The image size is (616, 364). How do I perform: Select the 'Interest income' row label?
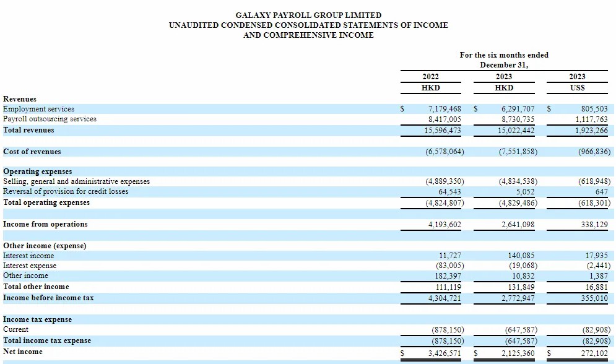pyautogui.click(x=28, y=256)
